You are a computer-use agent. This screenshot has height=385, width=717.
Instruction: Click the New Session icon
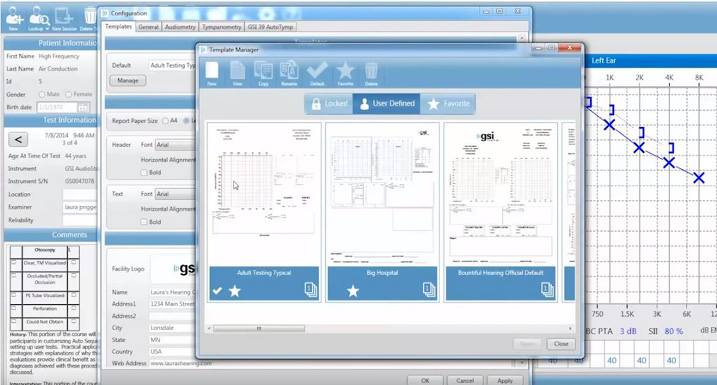pos(64,18)
